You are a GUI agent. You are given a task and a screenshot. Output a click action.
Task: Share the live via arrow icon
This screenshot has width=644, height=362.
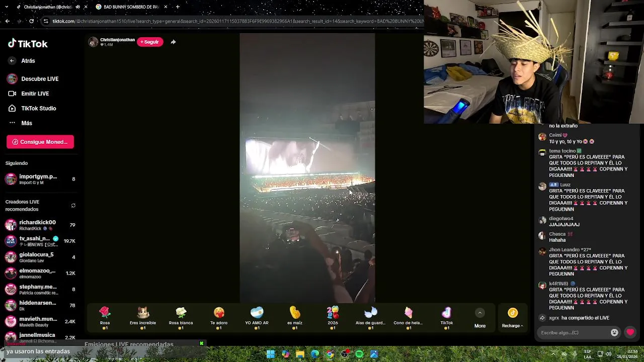click(173, 42)
